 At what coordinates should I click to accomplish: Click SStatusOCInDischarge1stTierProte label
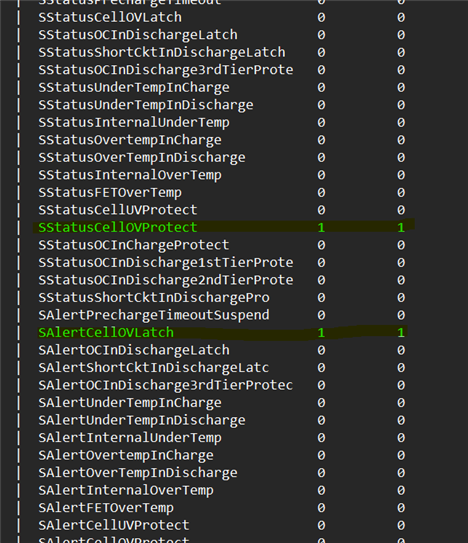tap(166, 262)
